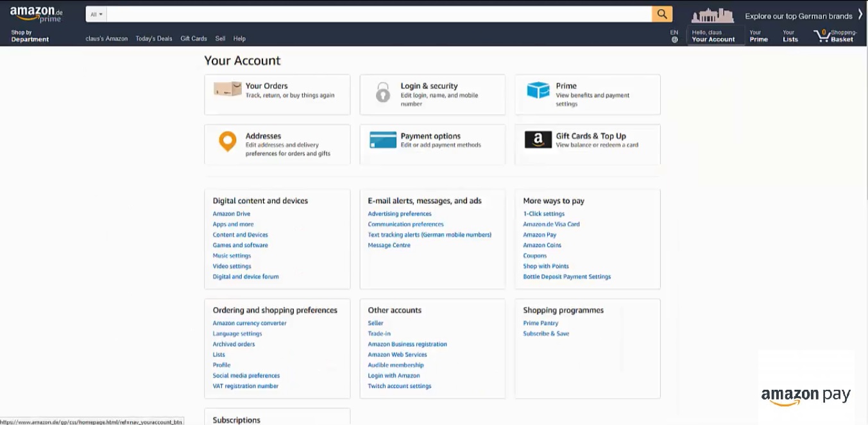Viewport: 868px width, 425px height.
Task: Click the Advertising preferences link
Action: [x=400, y=214]
